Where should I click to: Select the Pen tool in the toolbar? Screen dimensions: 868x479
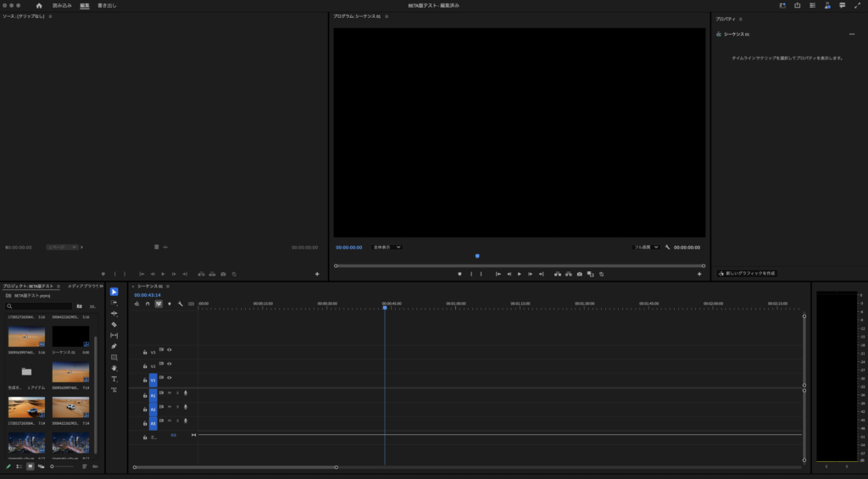tap(114, 346)
